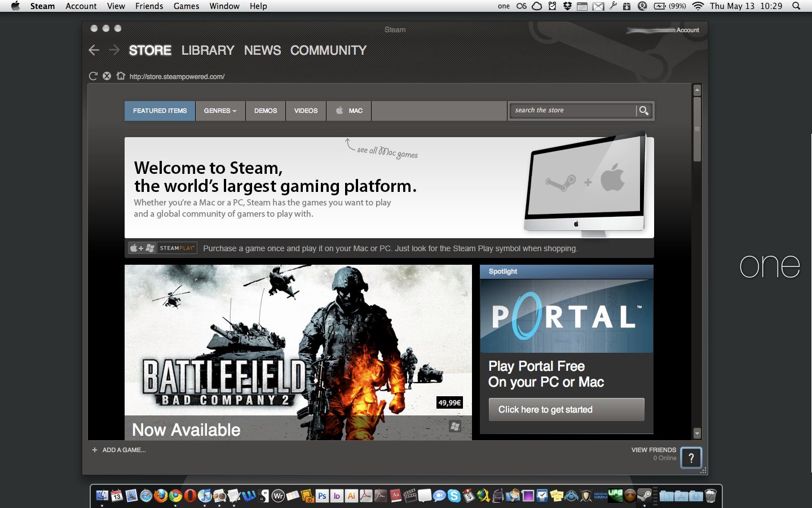Open the Account dropdown at top right
The image size is (812, 508).
pyautogui.click(x=687, y=30)
